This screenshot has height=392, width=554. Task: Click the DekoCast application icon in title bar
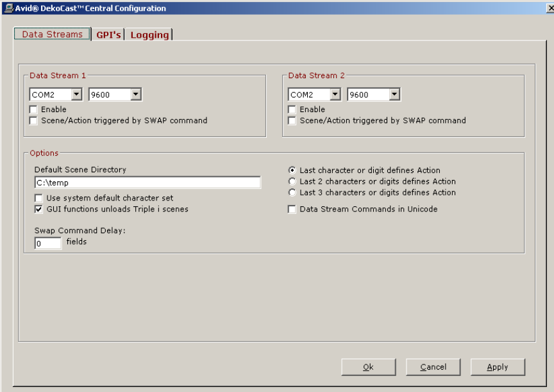pyautogui.click(x=9, y=8)
